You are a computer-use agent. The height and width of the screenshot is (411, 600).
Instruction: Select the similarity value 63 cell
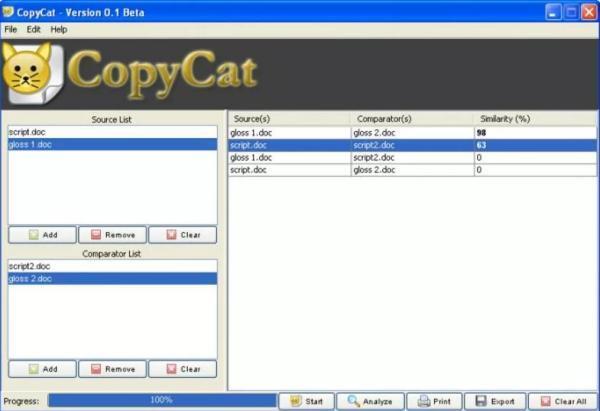pyautogui.click(x=535, y=145)
